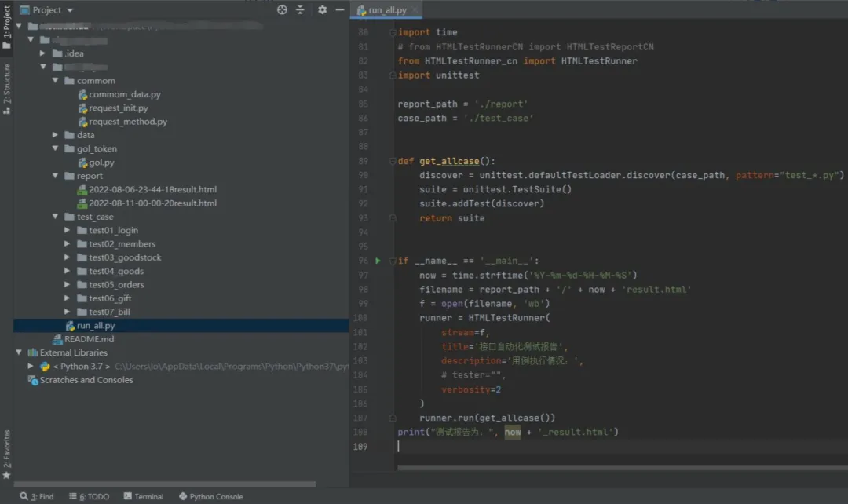Fold the import block at line 80
This screenshot has width=848, height=504.
coord(393,32)
